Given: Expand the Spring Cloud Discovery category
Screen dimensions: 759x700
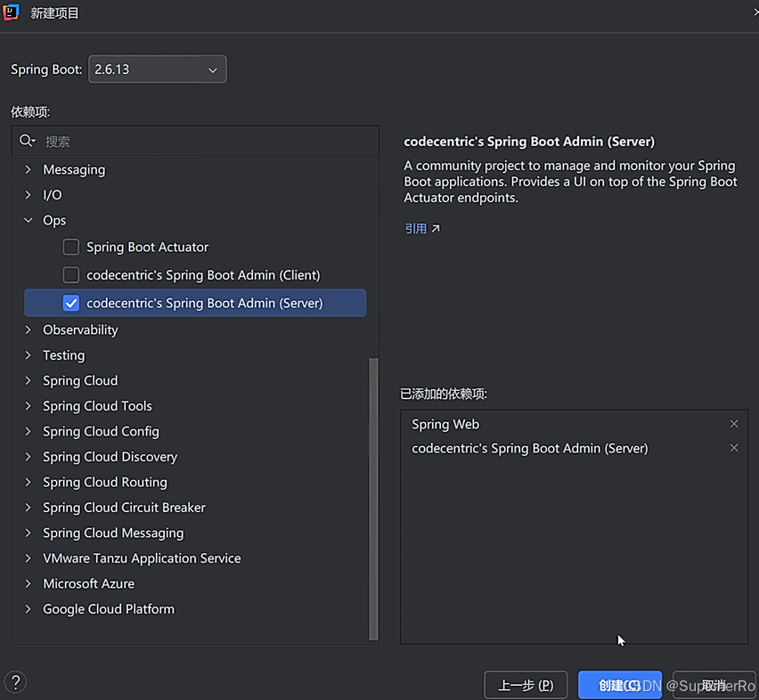Looking at the screenshot, I should (x=29, y=456).
